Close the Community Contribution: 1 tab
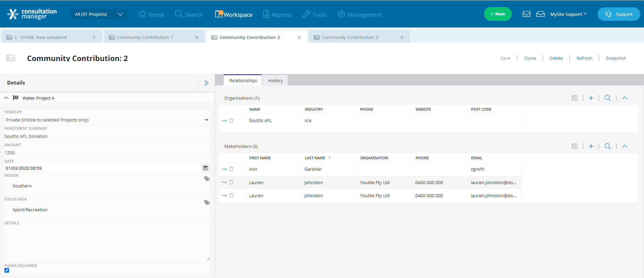The height and width of the screenshot is (278, 644). (197, 37)
